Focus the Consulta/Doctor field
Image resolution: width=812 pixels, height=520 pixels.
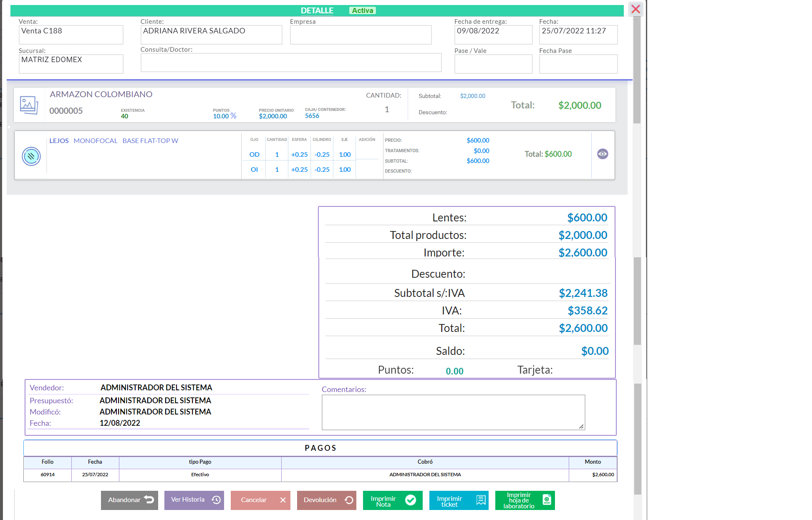click(291, 63)
